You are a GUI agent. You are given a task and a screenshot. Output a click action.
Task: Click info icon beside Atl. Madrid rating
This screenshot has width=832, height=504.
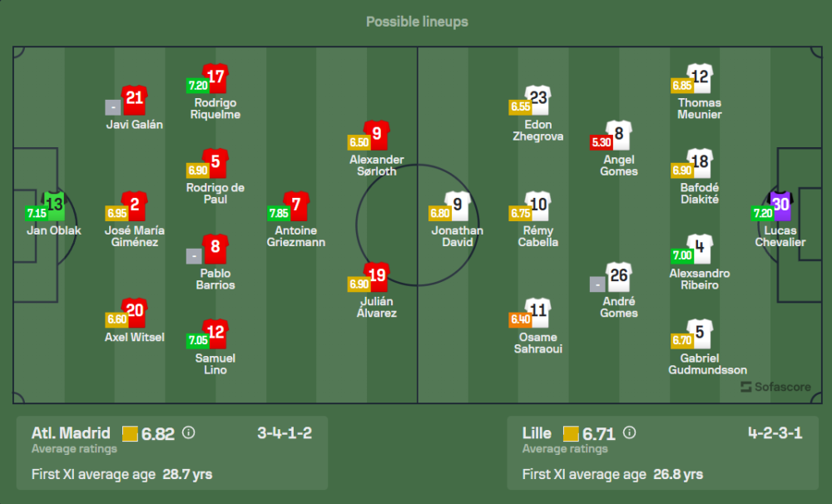188,432
